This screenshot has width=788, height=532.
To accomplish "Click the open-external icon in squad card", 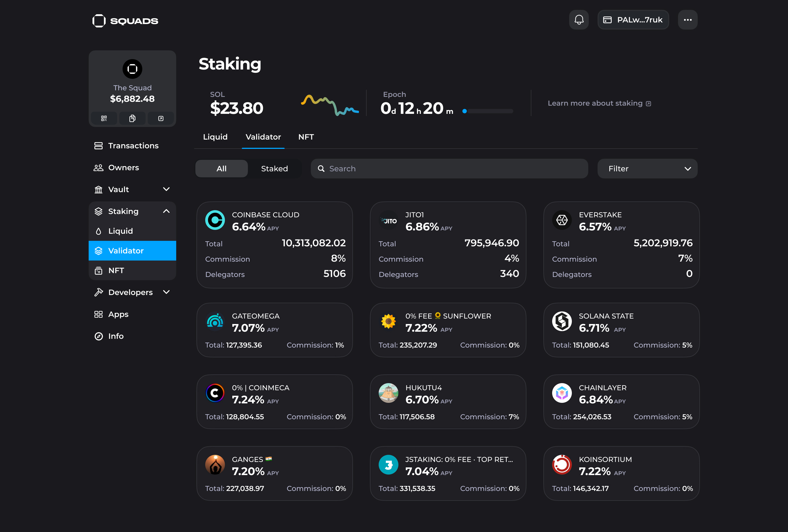I will click(161, 118).
